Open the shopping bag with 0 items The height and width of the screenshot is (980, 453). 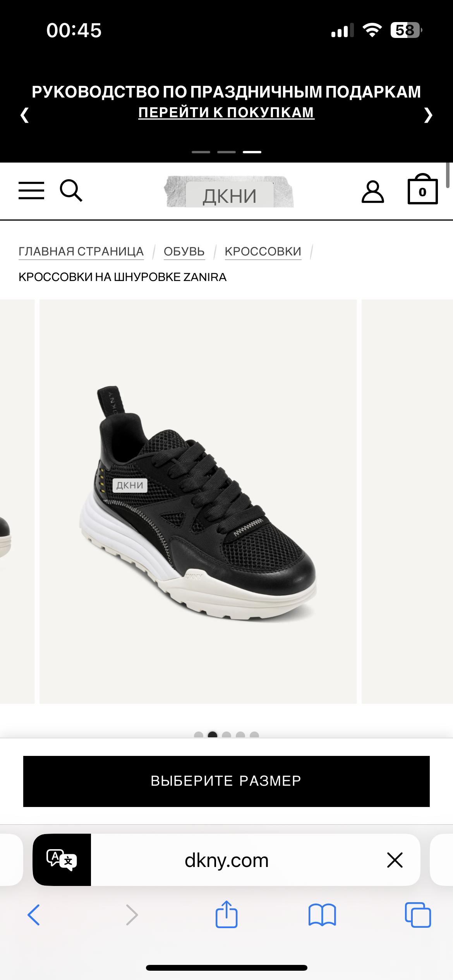[x=422, y=189]
